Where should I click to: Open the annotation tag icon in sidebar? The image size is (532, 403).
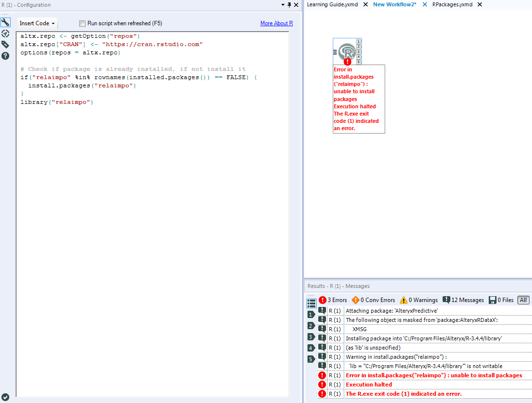pos(6,44)
